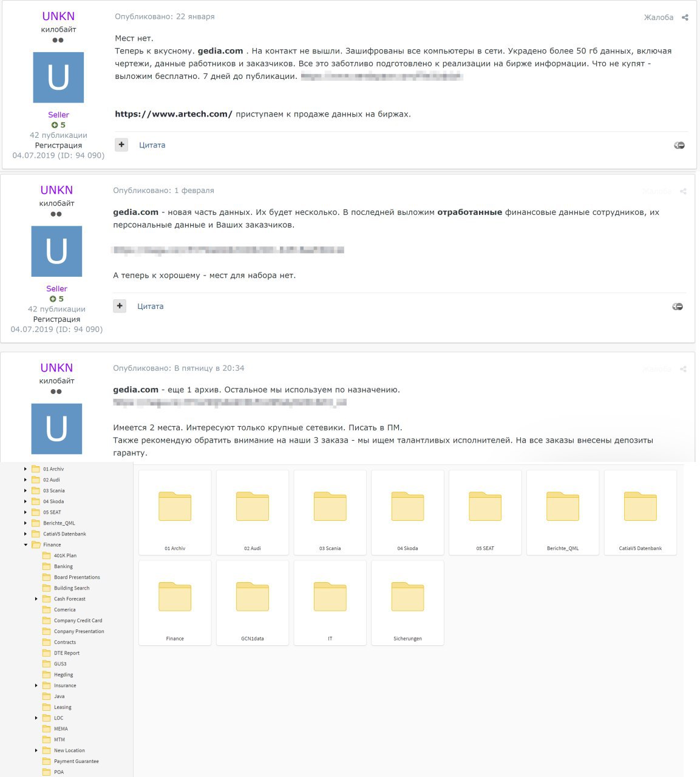The width and height of the screenshot is (700, 777).
Task: Click UNKN username in the Friday 20:34 post
Action: point(56,368)
